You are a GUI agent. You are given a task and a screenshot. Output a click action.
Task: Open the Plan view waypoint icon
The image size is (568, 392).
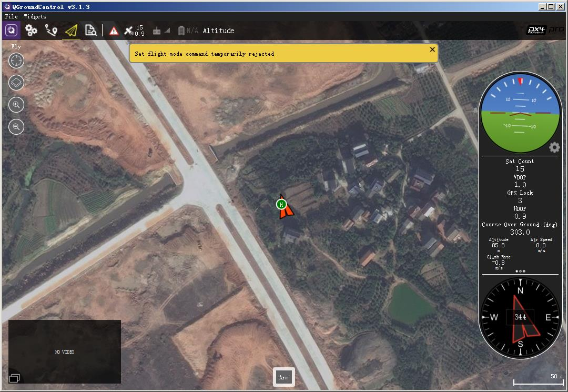(x=51, y=31)
